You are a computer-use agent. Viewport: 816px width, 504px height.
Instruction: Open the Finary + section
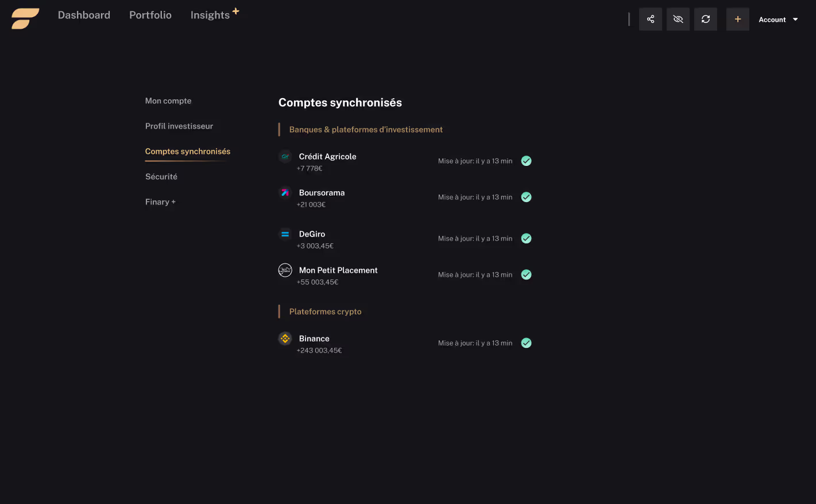click(160, 202)
